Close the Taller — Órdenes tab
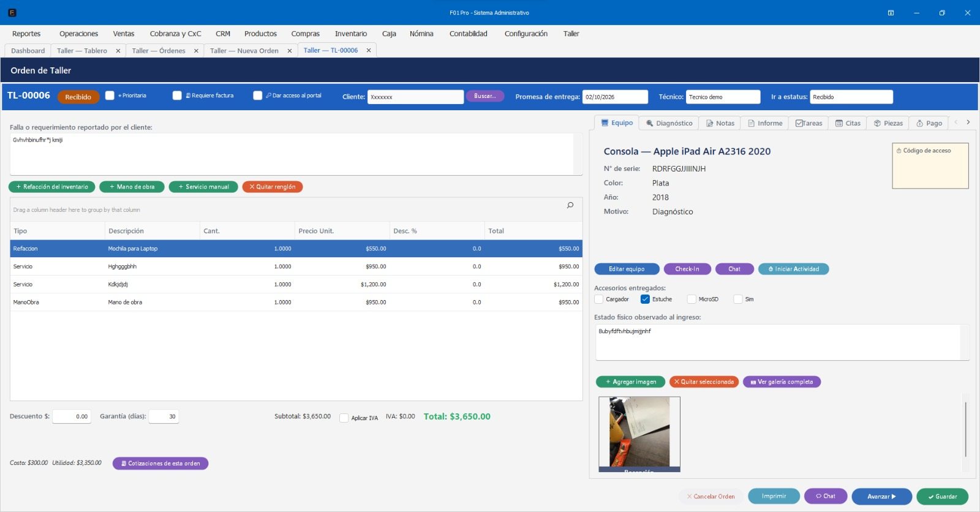Image resolution: width=980 pixels, height=512 pixels. [x=196, y=51]
